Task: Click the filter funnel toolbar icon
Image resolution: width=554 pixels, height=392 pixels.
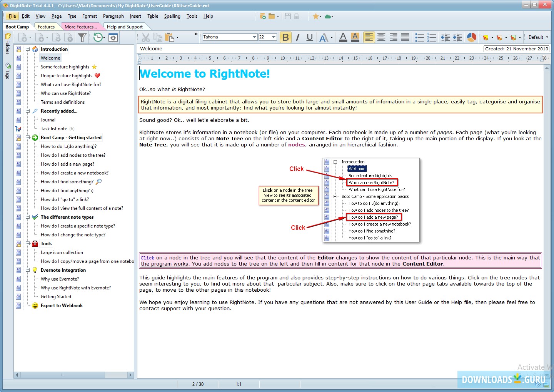Action: click(82, 37)
